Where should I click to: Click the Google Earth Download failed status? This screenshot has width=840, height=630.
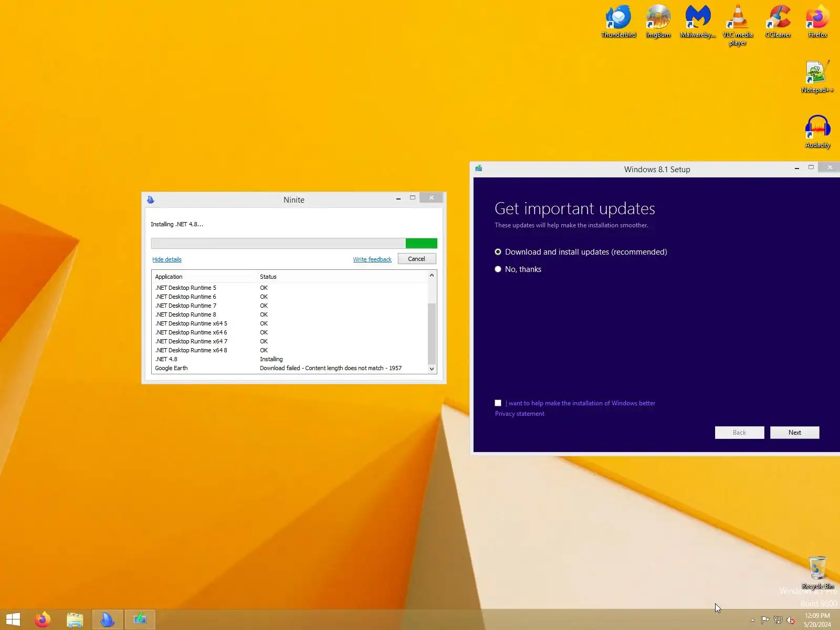(331, 368)
